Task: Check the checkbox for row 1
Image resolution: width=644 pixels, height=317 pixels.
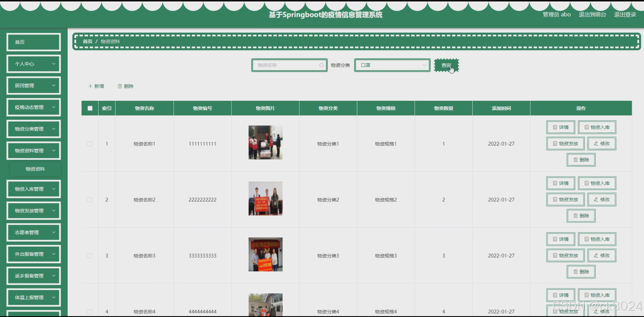Action: tap(90, 144)
